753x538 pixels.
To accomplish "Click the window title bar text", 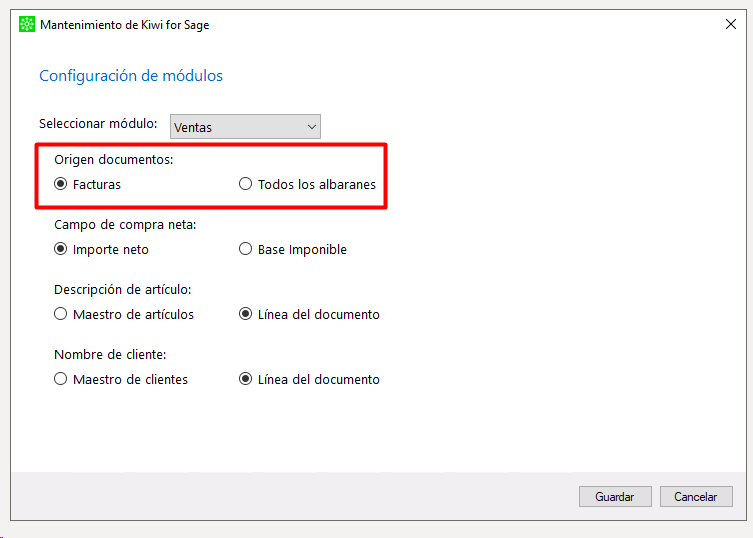I will coord(125,25).
